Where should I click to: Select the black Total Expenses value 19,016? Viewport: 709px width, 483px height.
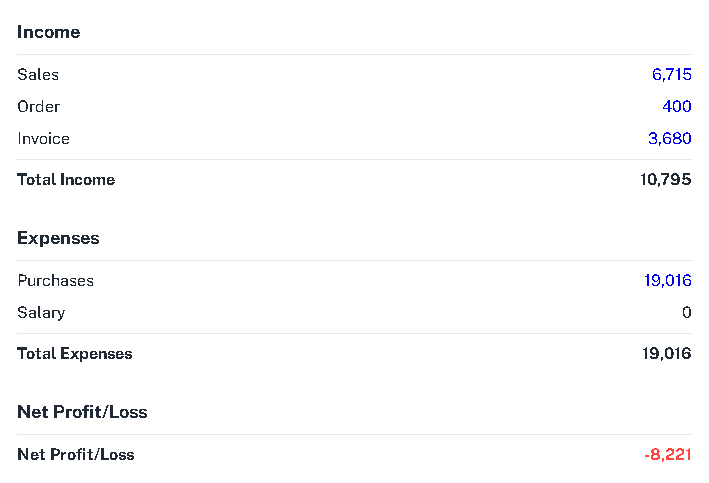pyautogui.click(x=666, y=354)
